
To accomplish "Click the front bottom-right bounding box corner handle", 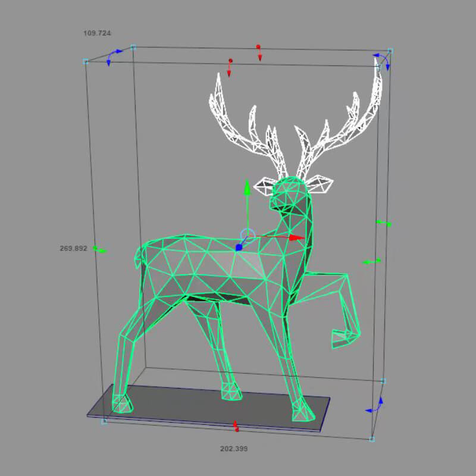I will (x=372, y=439).
